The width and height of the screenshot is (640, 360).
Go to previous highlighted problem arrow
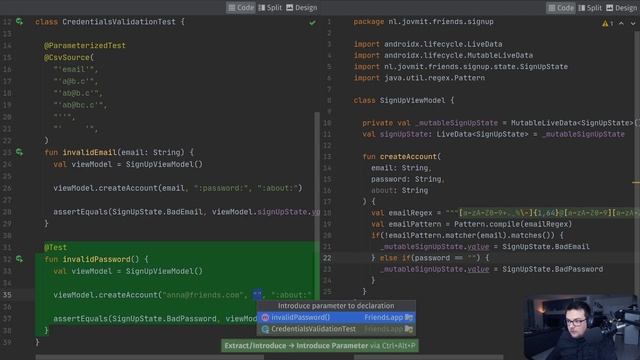tap(621, 24)
